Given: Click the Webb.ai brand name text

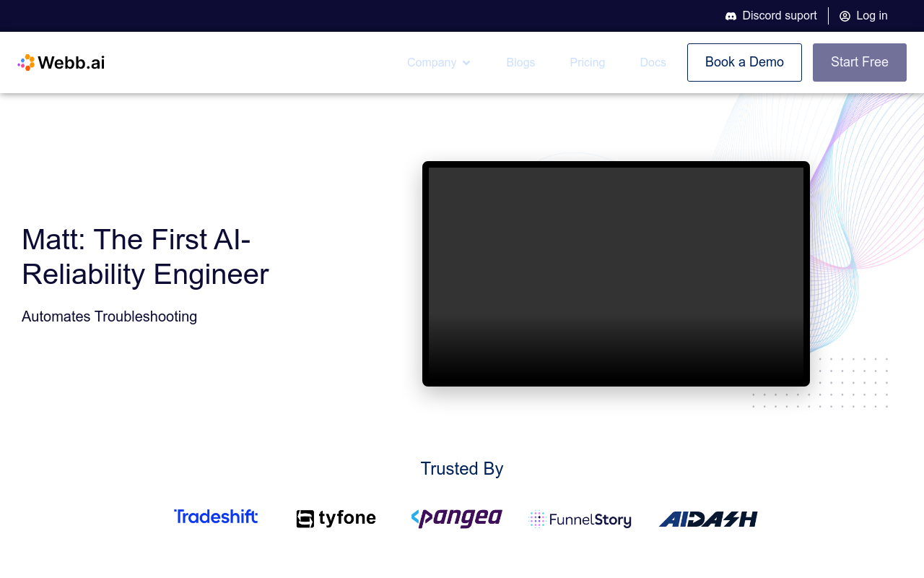Looking at the screenshot, I should (71, 63).
